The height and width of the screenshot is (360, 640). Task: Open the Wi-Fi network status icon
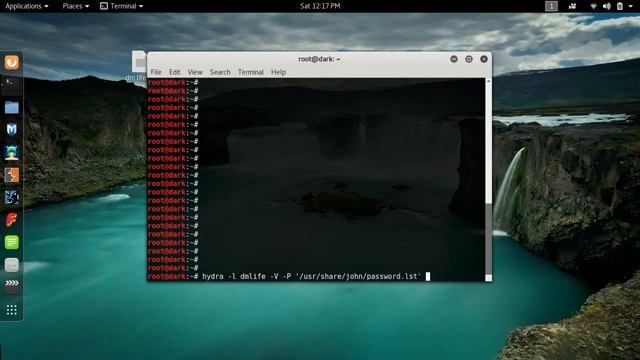[593, 6]
